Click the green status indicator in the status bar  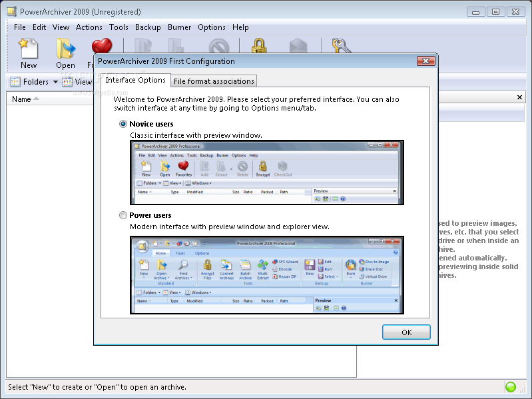tap(510, 387)
